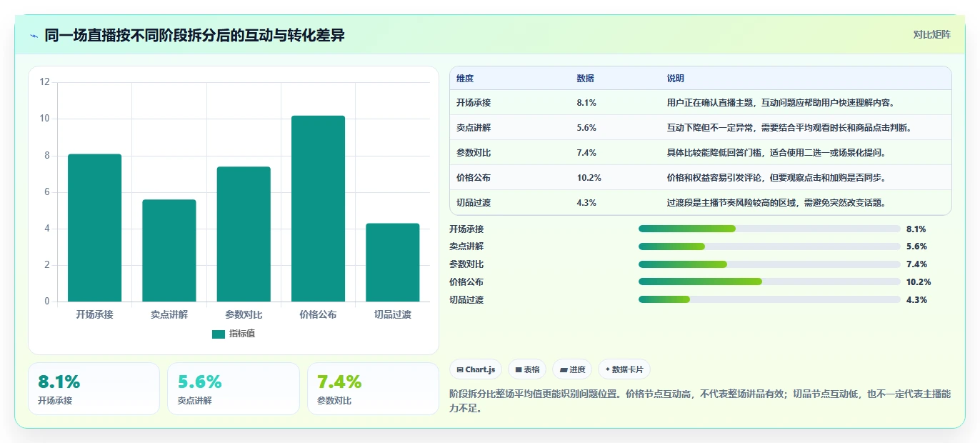980x443 pixels.
Task: Click the 切品过渡 progress bar
Action: coord(769,299)
